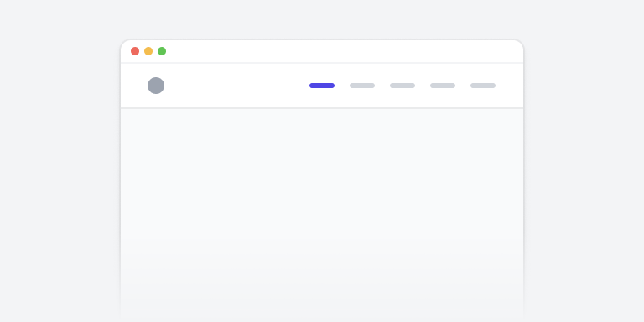Select the highlighted blue navigation item

tap(322, 86)
